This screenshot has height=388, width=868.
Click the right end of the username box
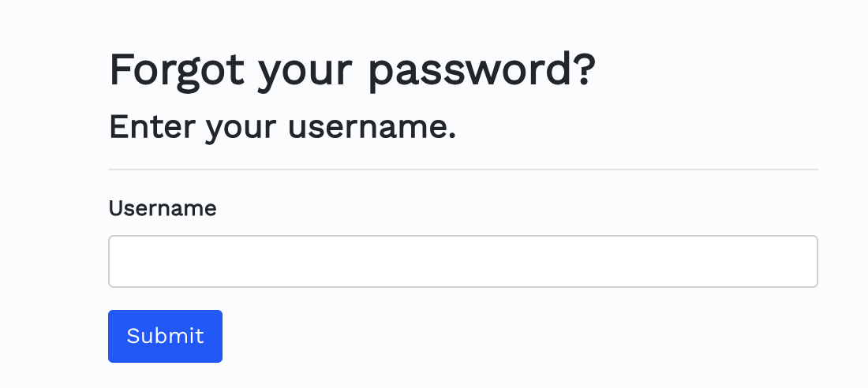811,261
